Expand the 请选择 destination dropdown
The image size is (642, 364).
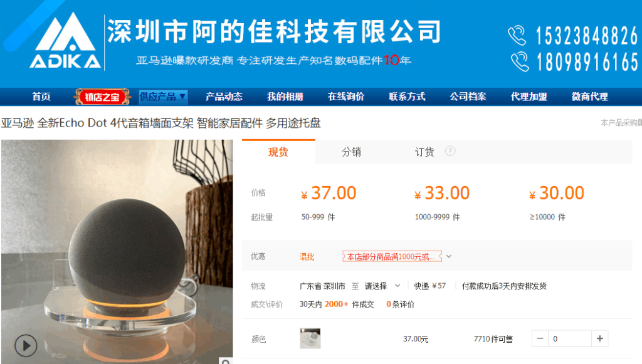[x=382, y=286]
